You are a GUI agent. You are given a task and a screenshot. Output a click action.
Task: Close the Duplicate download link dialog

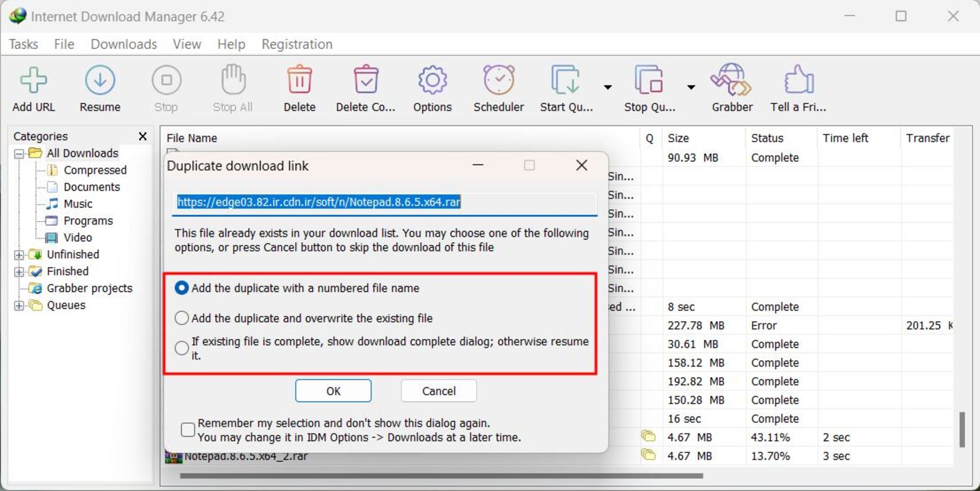point(581,165)
